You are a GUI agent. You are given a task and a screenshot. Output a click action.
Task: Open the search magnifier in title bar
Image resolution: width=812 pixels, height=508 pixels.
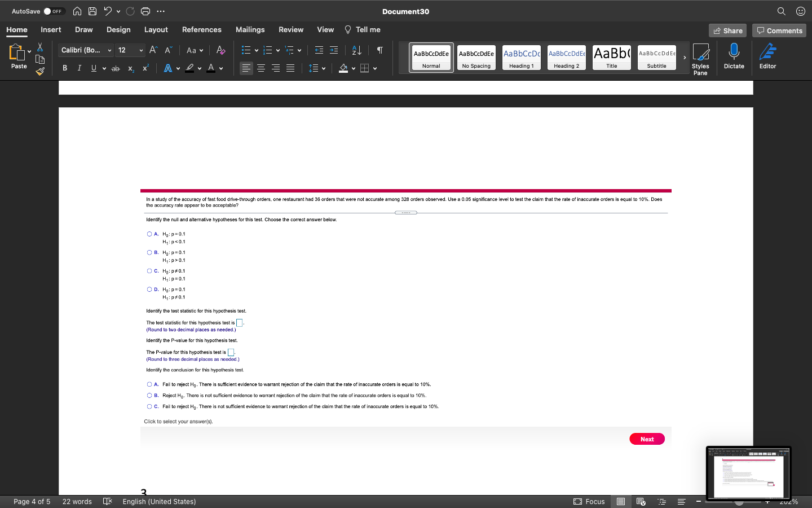[x=781, y=11]
